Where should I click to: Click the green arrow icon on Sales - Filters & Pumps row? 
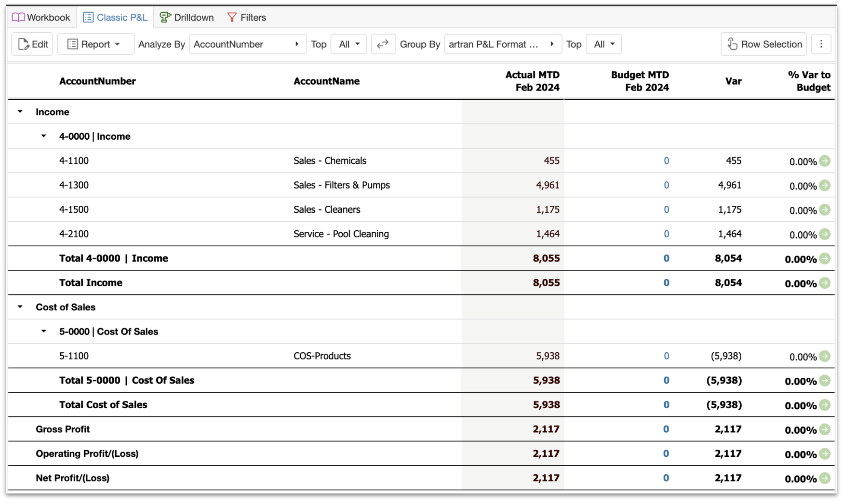825,185
